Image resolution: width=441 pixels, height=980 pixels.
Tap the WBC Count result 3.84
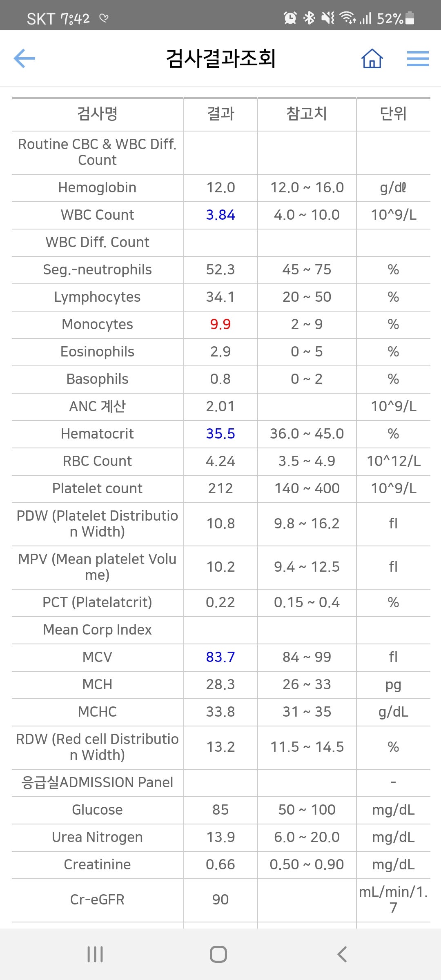pyautogui.click(x=220, y=215)
